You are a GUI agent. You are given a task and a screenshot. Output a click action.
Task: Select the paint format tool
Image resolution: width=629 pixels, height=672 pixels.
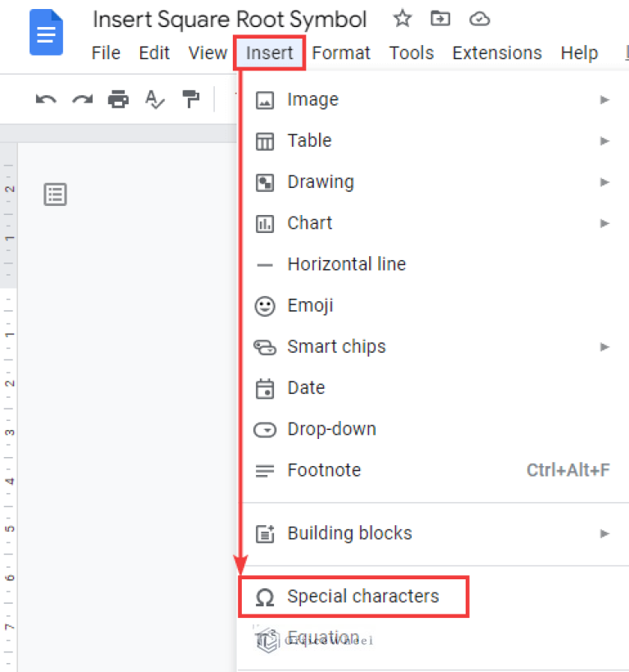[x=190, y=100]
